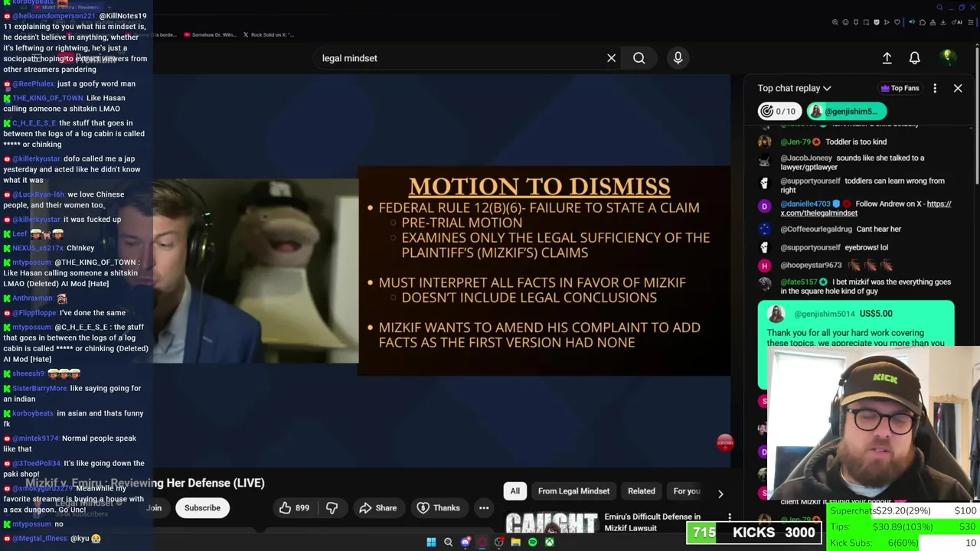Open Windows taskbar Search

[448, 543]
